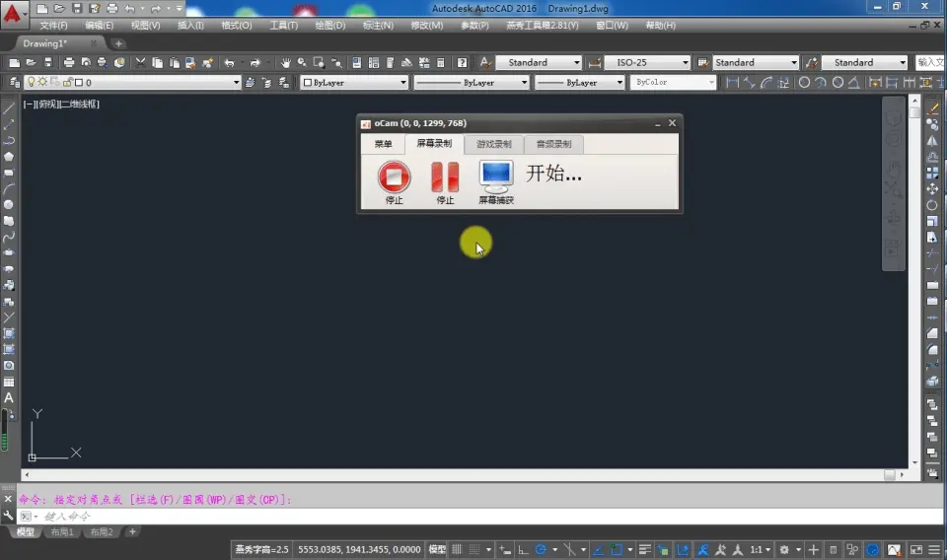Open the 视图(V) menu
947x560 pixels.
146,26
